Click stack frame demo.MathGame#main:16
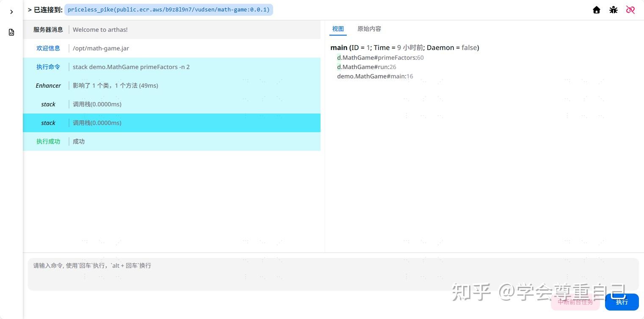This screenshot has height=319, width=644. click(x=375, y=76)
